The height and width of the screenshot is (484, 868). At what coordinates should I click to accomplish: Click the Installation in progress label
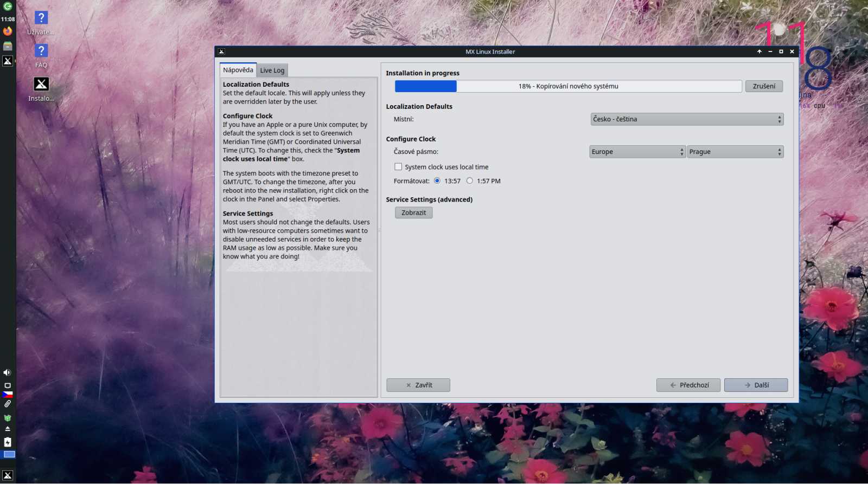pos(423,73)
